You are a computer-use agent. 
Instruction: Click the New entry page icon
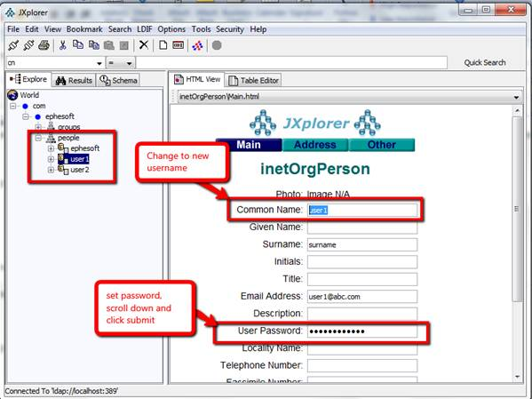(163, 44)
